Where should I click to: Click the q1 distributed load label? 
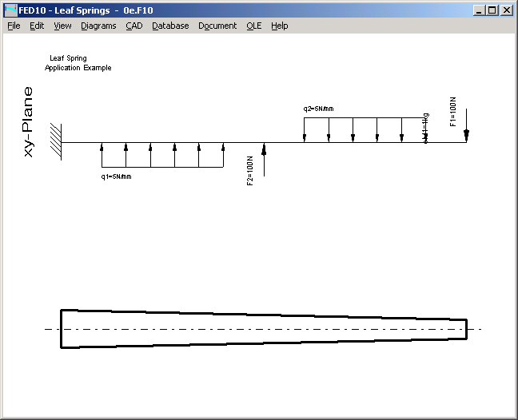(x=116, y=176)
